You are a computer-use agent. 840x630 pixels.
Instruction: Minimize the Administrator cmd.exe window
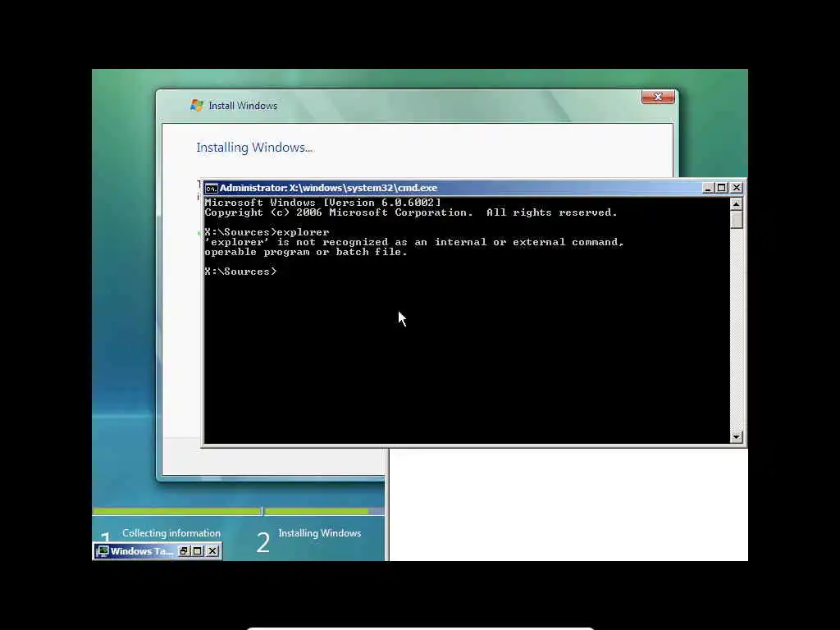708,188
